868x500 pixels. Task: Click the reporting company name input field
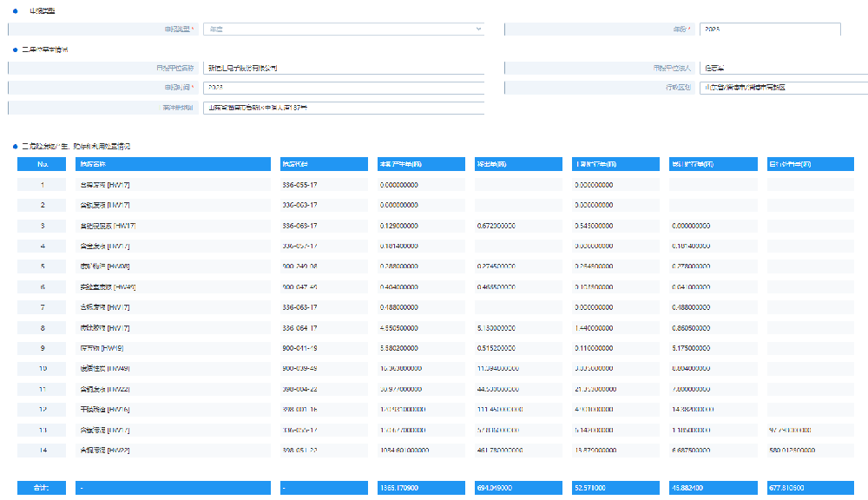pyautogui.click(x=343, y=68)
